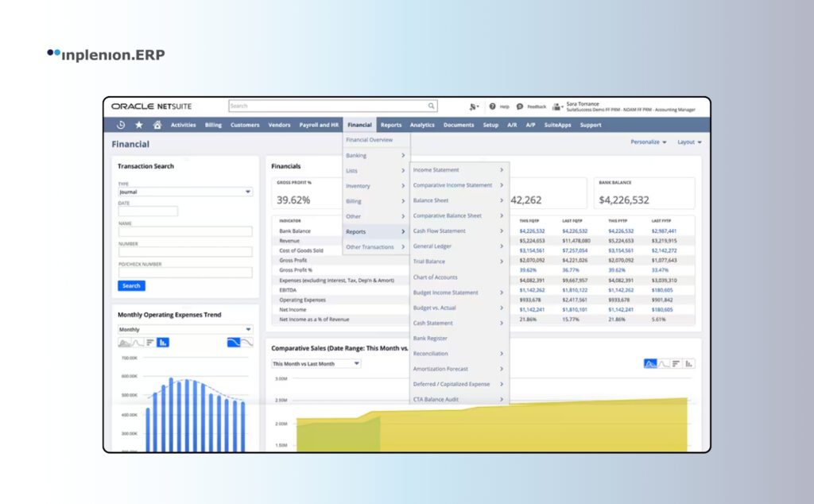Go to Home via house icon
814x504 pixels.
tap(157, 125)
